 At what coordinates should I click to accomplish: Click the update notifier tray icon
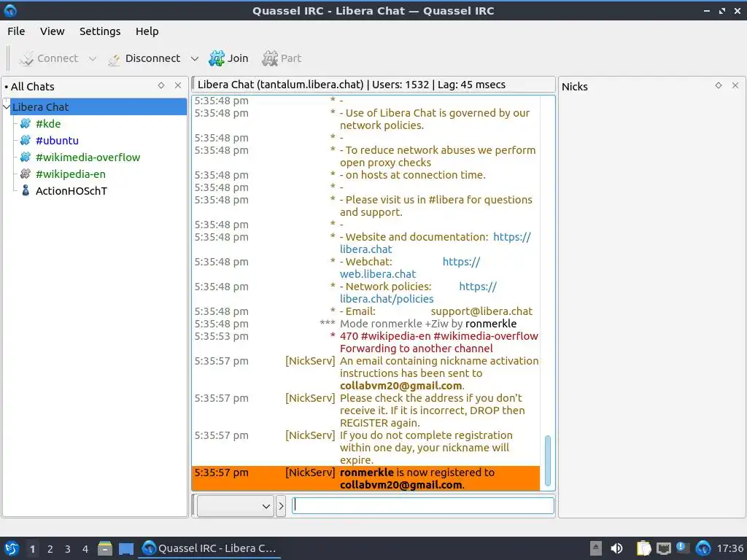(x=683, y=548)
